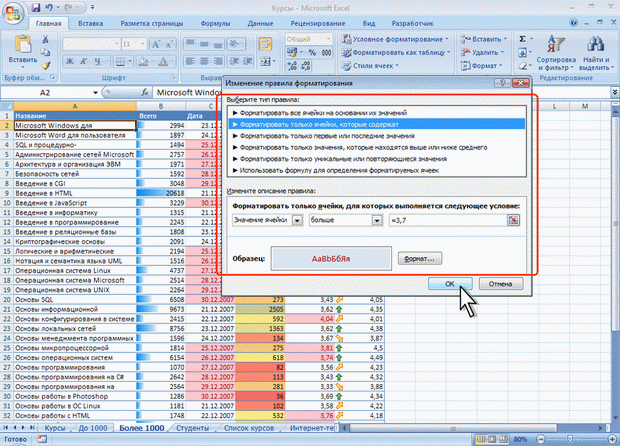Switch to the Данные ribbon tab
The image size is (620, 446).
(260, 23)
